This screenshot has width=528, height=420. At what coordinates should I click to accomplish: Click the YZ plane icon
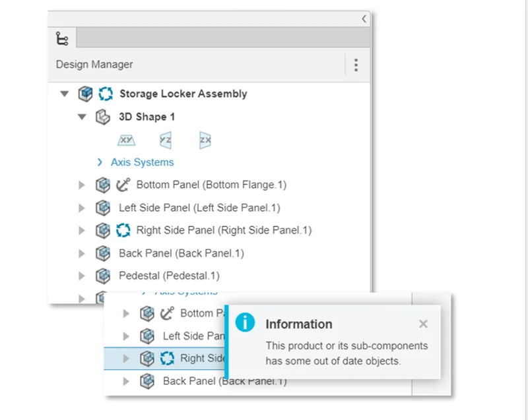point(166,140)
